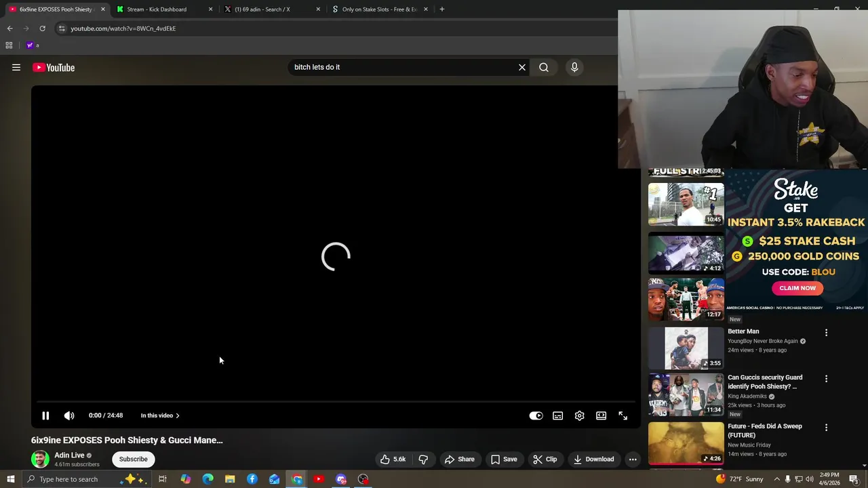
Task: View site information beside the URL
Action: click(62, 28)
